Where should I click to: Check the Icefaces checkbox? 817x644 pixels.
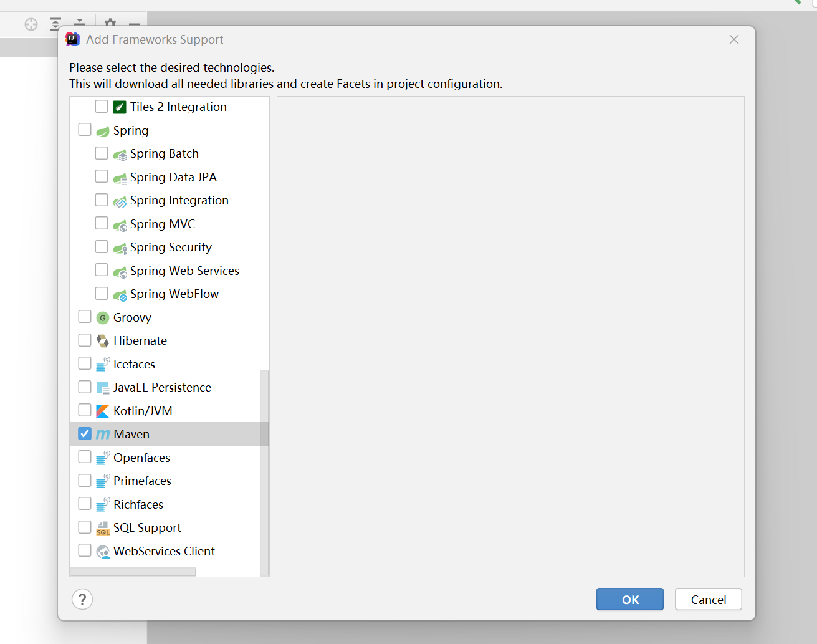(85, 363)
